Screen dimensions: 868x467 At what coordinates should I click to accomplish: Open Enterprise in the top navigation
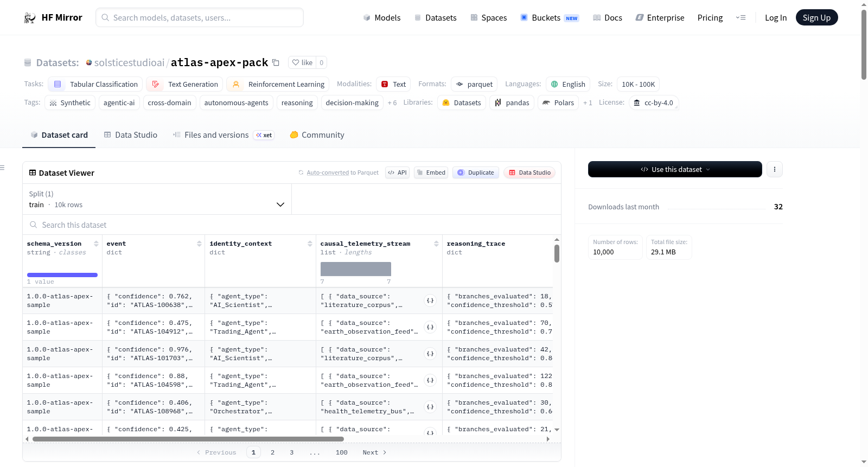point(660,18)
